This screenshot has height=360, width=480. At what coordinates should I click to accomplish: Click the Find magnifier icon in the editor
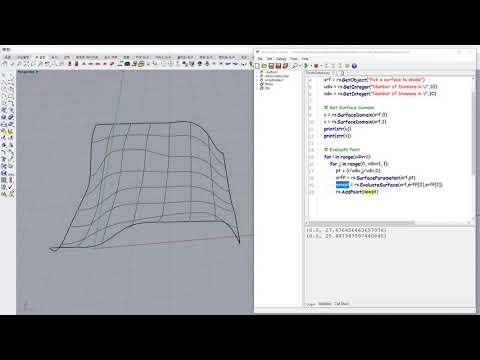(295, 66)
